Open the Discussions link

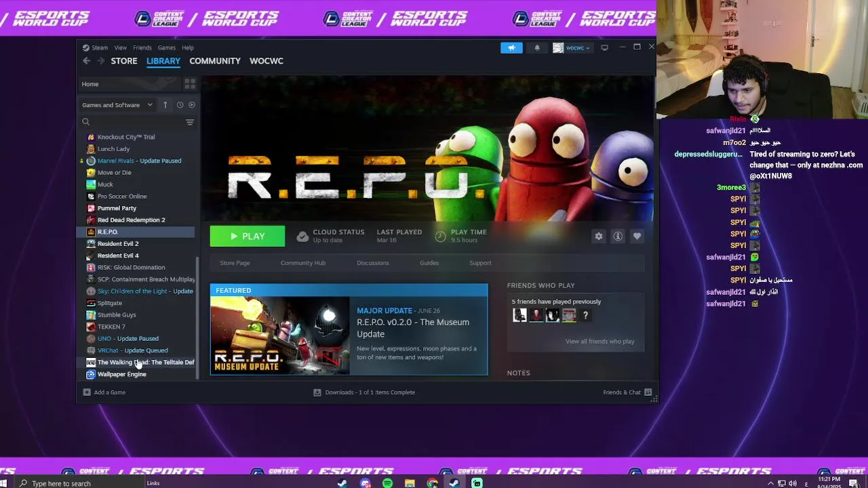(373, 263)
